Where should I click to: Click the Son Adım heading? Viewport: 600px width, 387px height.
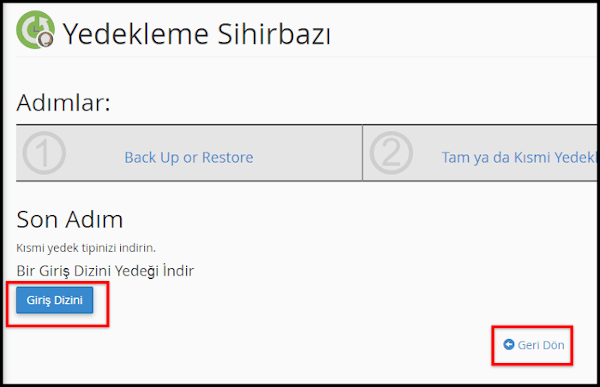point(70,219)
